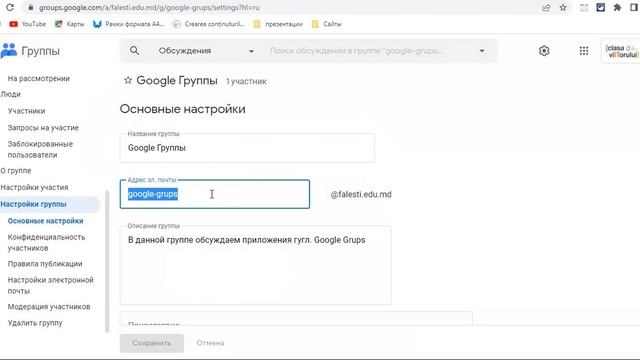Expand advanced search options arrow
Viewport: 640px width, 360px height.
[x=482, y=51]
